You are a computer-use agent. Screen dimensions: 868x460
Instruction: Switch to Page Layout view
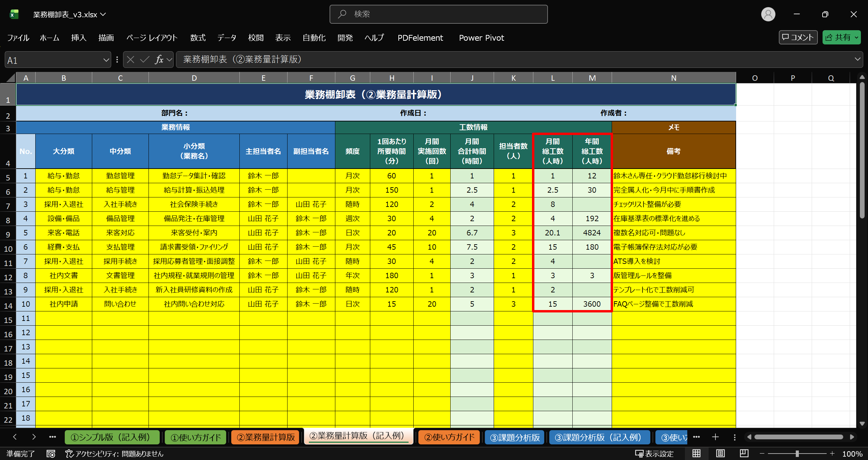pyautogui.click(x=721, y=454)
